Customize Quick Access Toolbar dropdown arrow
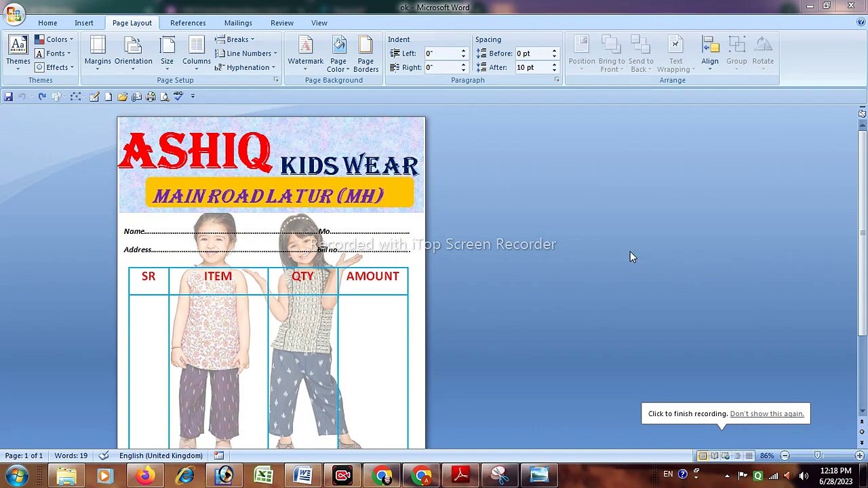Image resolution: width=868 pixels, height=488 pixels. (x=193, y=97)
